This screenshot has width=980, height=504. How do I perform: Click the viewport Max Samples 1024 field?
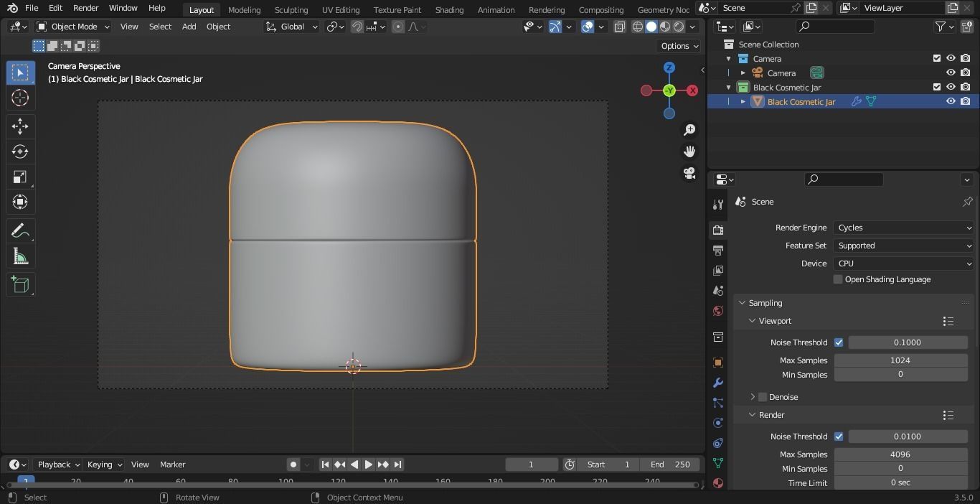(x=900, y=360)
